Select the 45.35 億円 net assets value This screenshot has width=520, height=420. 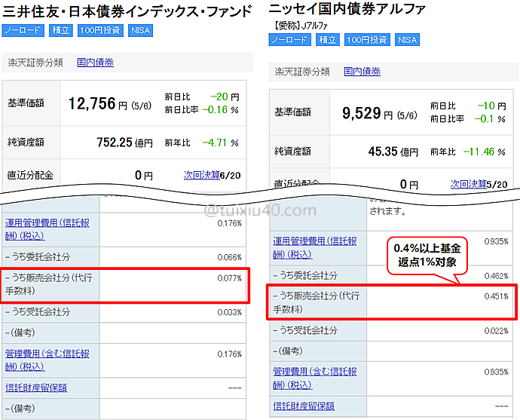pos(393,152)
